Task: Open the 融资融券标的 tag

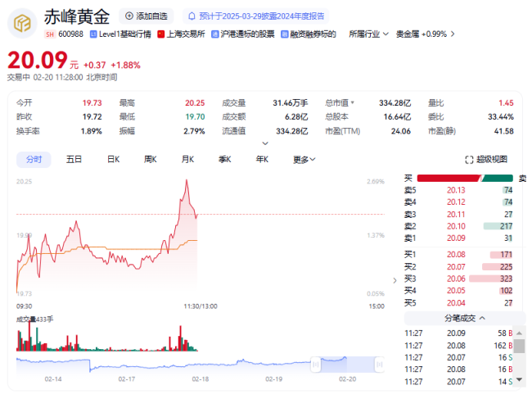Action: (x=309, y=34)
